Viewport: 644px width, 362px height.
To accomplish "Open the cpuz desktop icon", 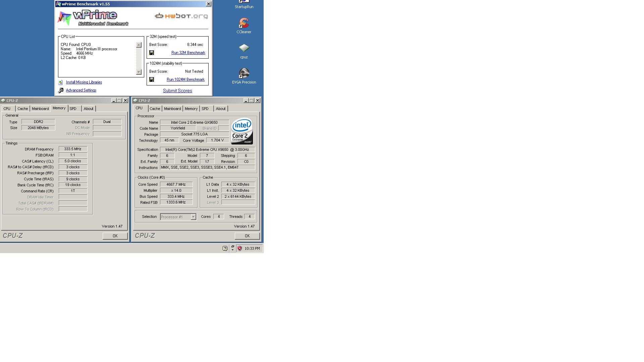I will pyautogui.click(x=244, y=51).
